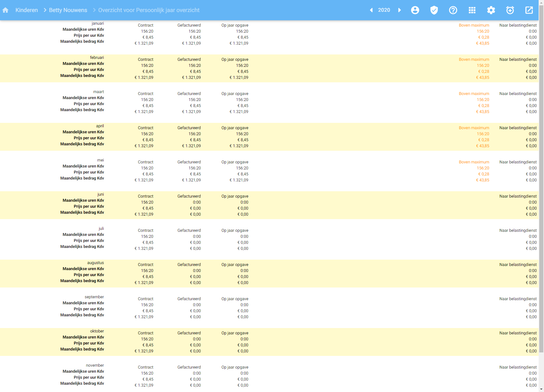Click € 43,85 amount in mei row

click(x=483, y=180)
